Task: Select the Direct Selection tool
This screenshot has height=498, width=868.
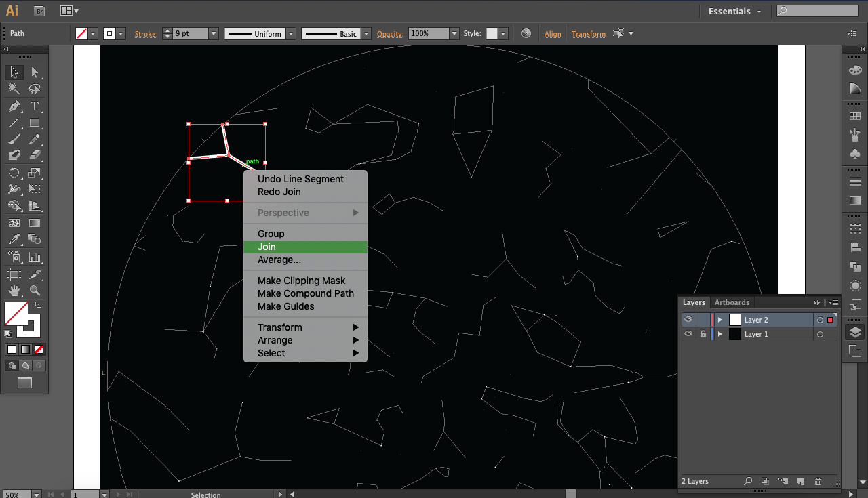Action: (x=35, y=72)
